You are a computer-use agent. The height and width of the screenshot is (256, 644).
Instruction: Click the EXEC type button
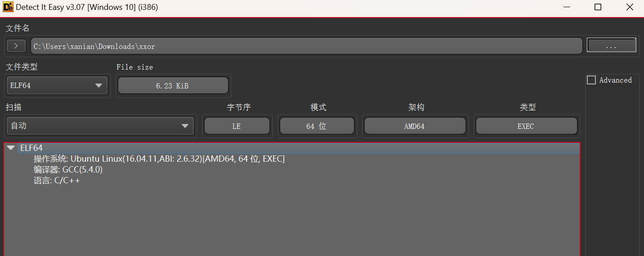click(526, 126)
